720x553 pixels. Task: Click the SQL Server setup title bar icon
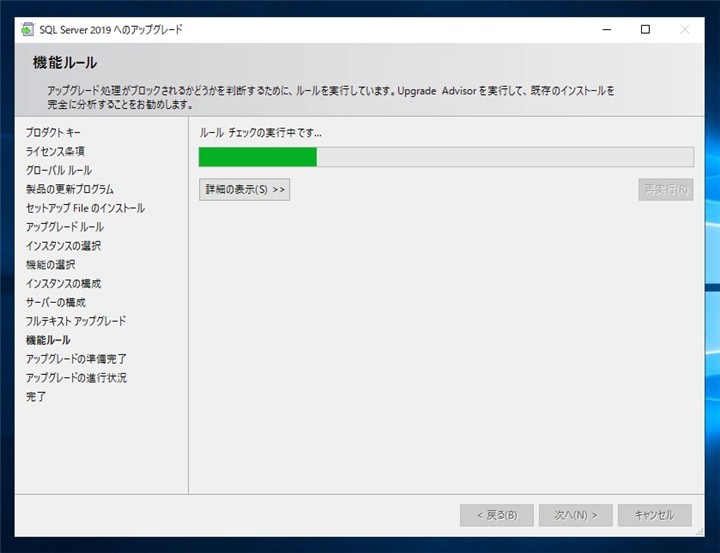pyautogui.click(x=28, y=29)
